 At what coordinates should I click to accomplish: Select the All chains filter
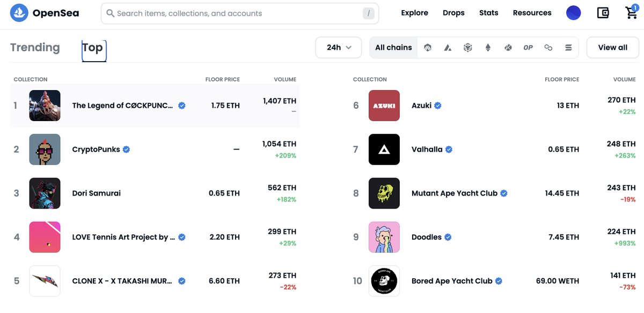coord(393,48)
